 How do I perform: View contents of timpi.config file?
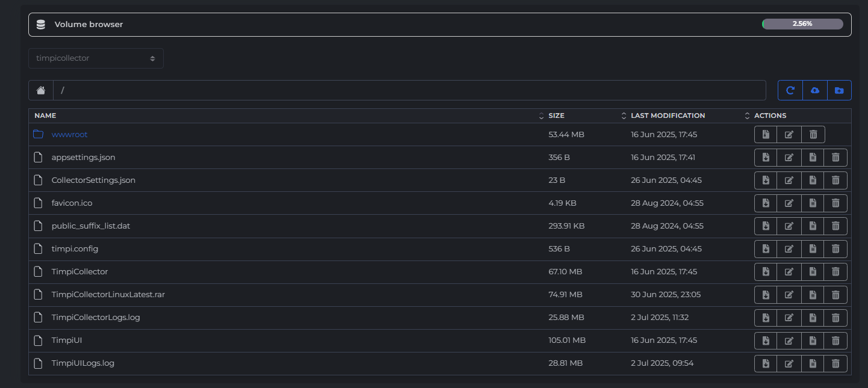[x=813, y=249]
